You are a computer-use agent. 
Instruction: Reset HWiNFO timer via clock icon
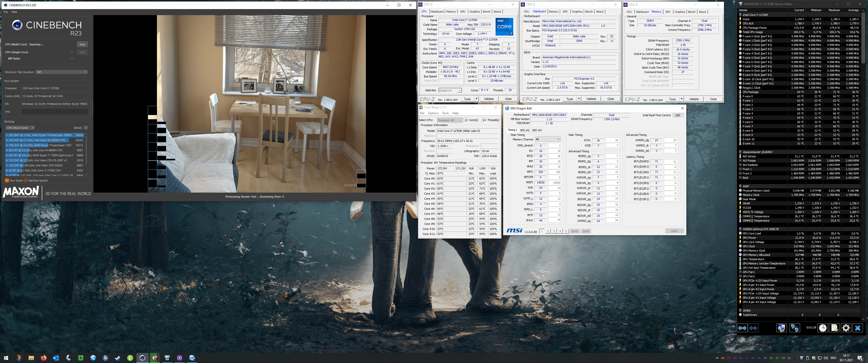[823, 328]
